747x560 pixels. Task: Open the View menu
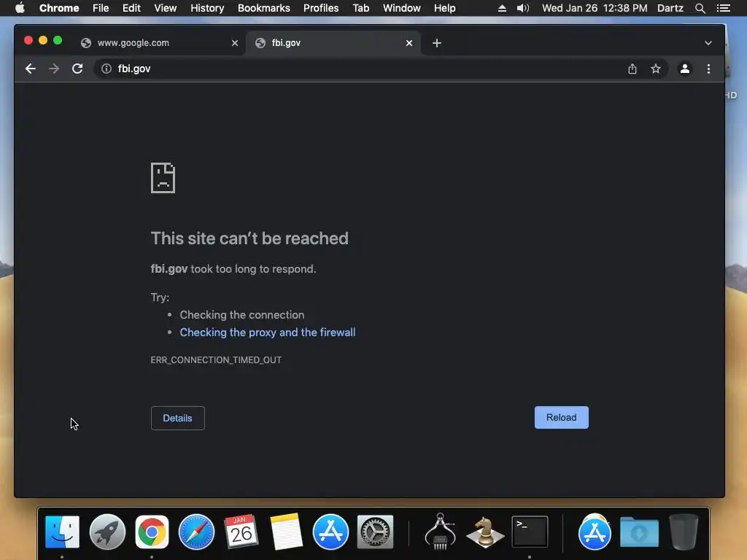tap(166, 8)
